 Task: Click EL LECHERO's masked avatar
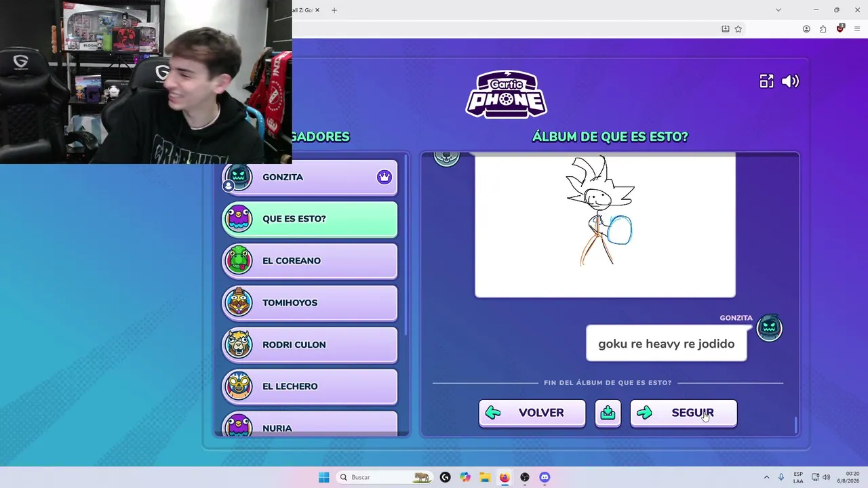[x=238, y=386]
